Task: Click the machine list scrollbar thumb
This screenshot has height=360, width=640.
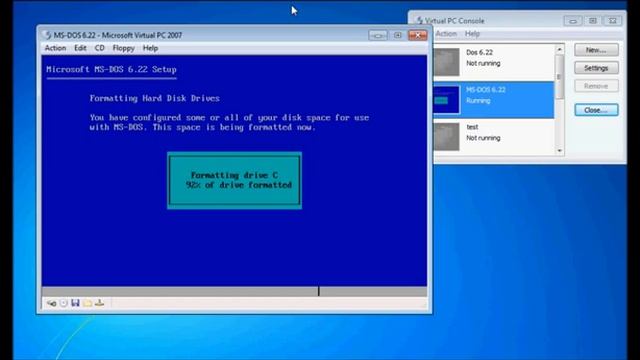Action: pyautogui.click(x=560, y=77)
